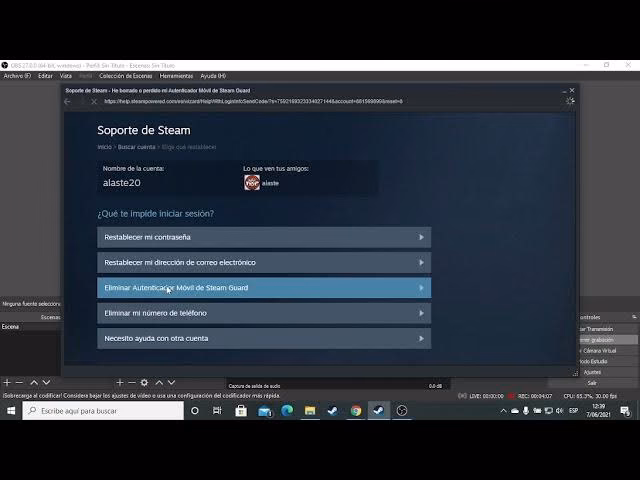
Task: Follow the Buscar cuenta breadcrumb link
Action: 136,147
